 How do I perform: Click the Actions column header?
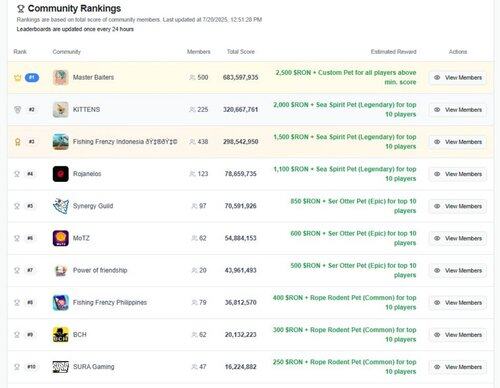point(458,52)
